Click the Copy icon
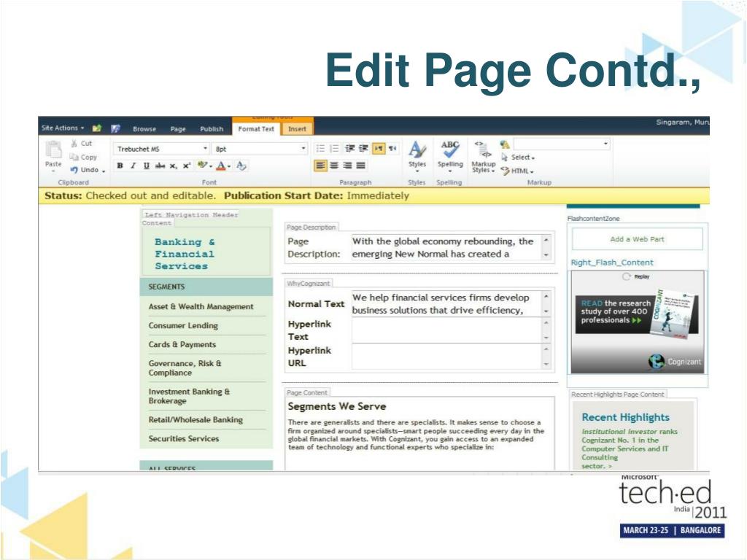Viewport: 747px width, 560px height. 74,157
